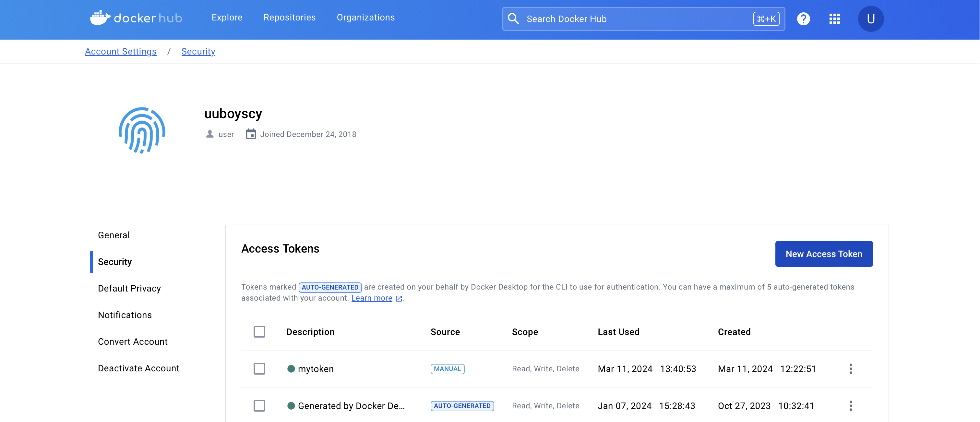Focus the Search Docker Hub field
980x422 pixels.
(643, 19)
